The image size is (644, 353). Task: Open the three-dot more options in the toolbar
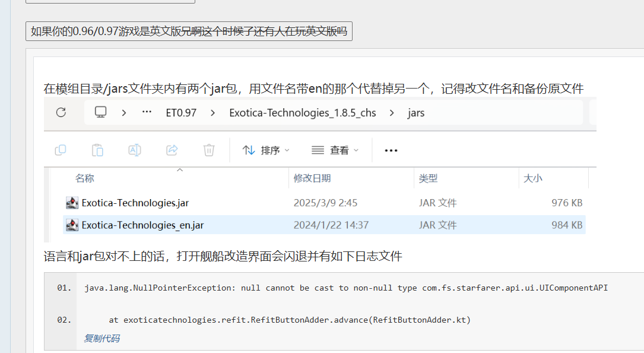coord(391,150)
